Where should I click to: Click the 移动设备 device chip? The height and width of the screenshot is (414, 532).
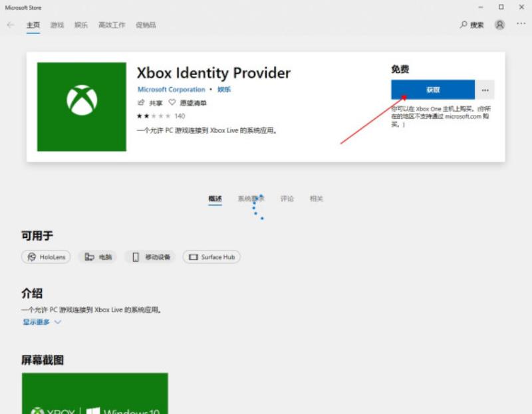pyautogui.click(x=150, y=257)
